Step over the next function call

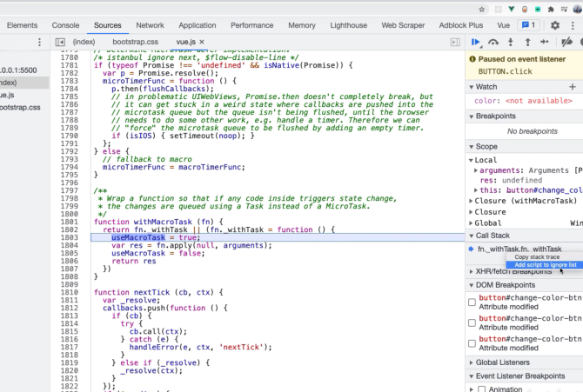point(493,43)
